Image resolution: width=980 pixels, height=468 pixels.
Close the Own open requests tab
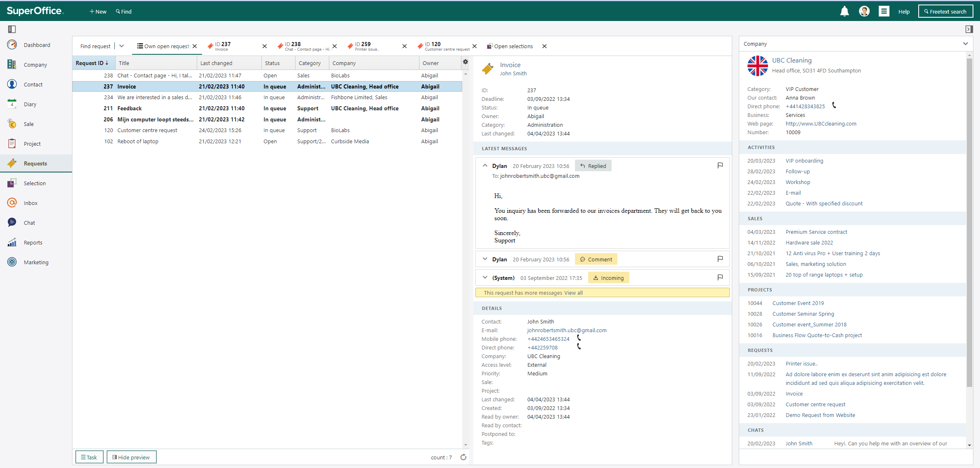195,46
